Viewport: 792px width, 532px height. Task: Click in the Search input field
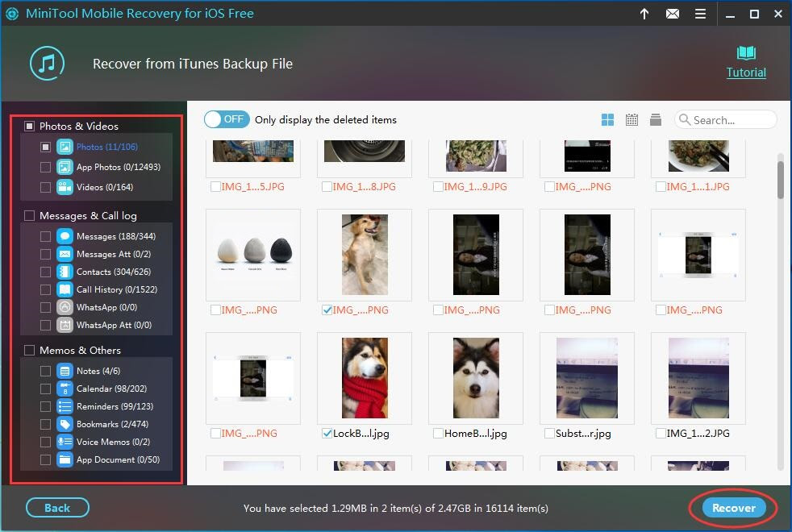726,119
